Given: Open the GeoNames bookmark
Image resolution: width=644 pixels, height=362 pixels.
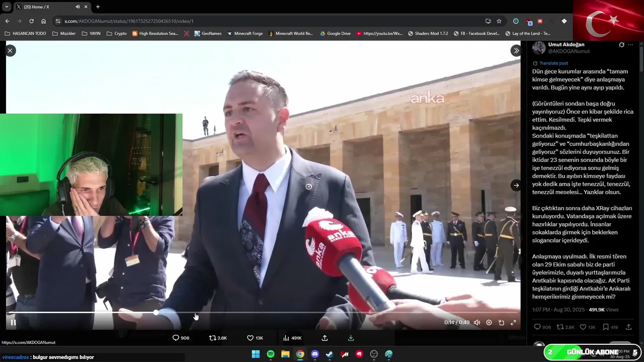Looking at the screenshot, I should pos(208,34).
